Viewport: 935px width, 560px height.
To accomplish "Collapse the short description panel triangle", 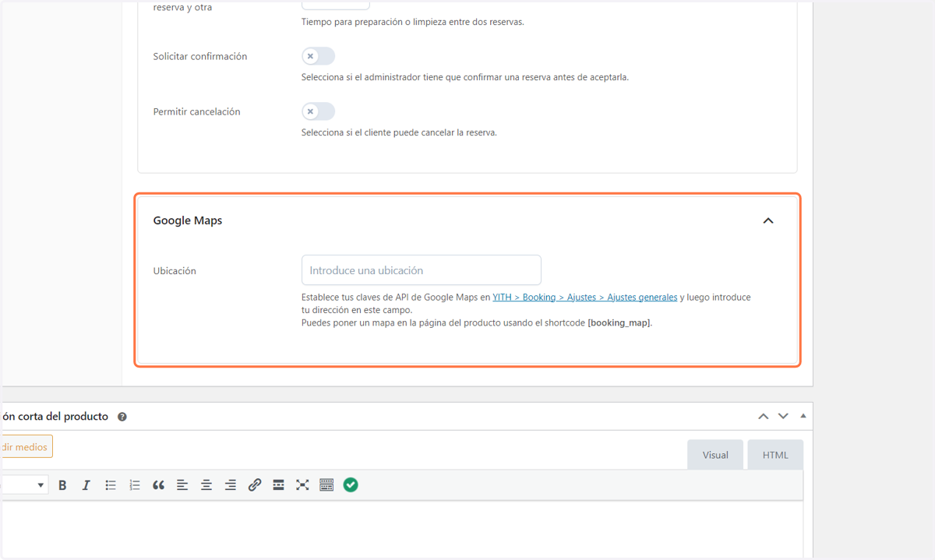I will point(803,416).
